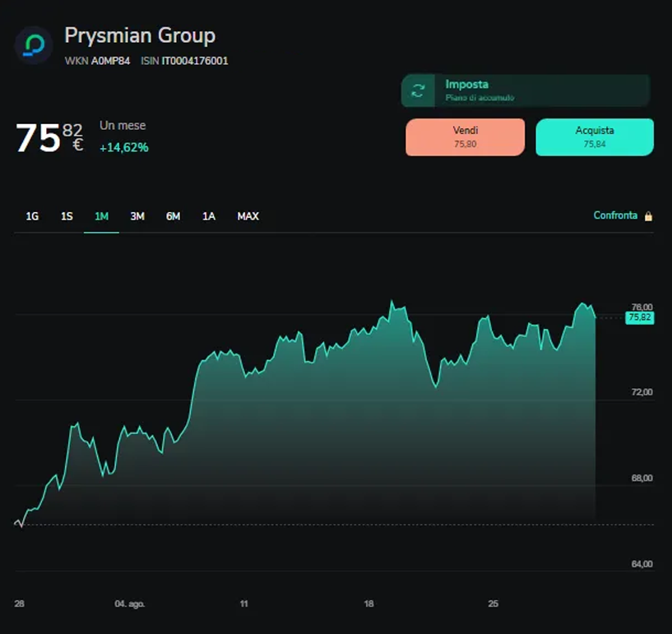
Task: Click the 76,00 axis label
Action: pyautogui.click(x=642, y=307)
